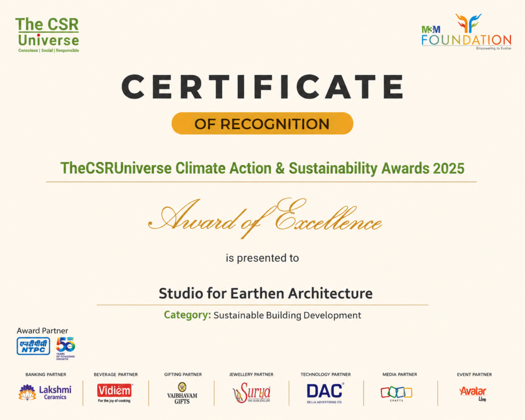Click the large CERTIFICATE heading
Screen dimensions: 525x420
262,87
